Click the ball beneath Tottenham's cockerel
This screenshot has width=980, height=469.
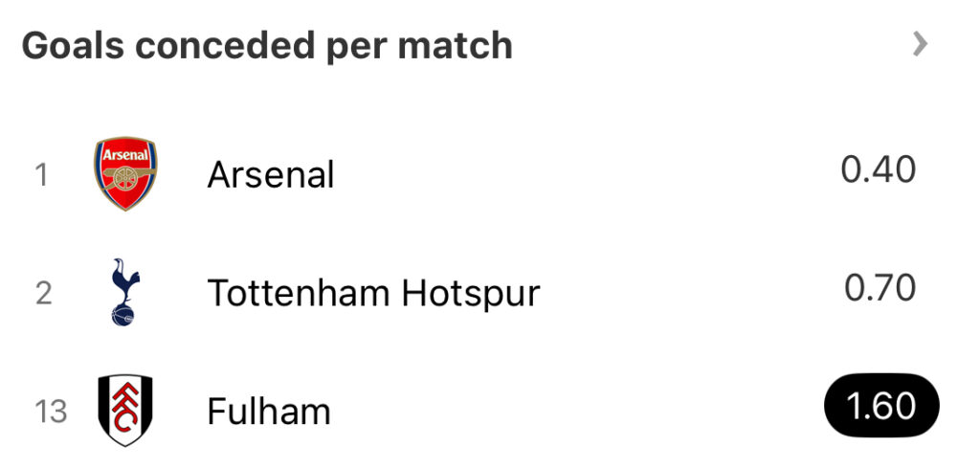123,313
